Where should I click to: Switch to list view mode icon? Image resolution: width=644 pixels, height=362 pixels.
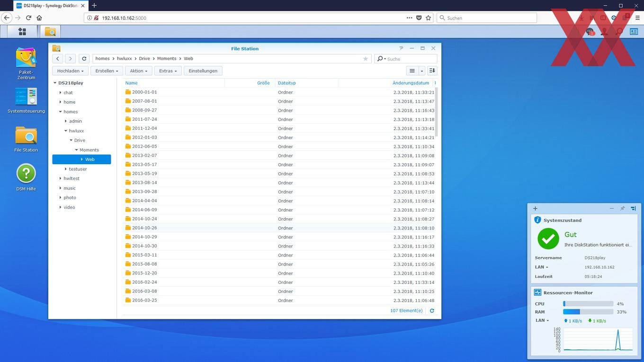pyautogui.click(x=412, y=71)
